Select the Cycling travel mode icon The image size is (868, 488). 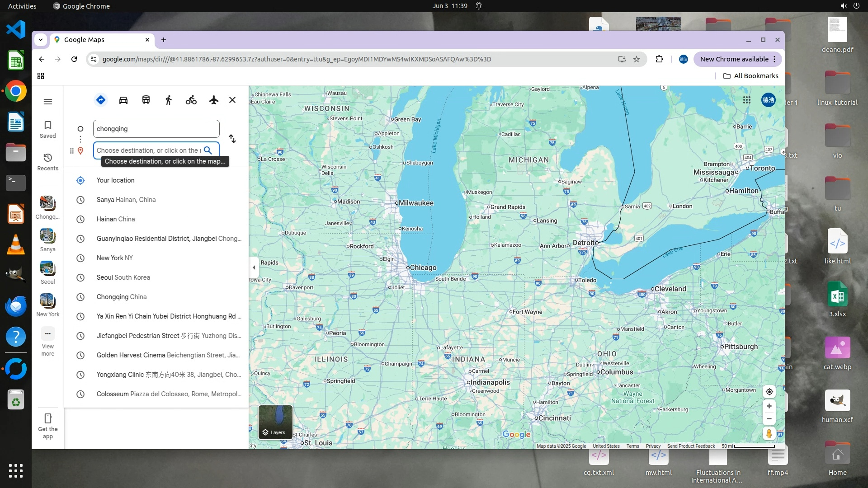tap(191, 100)
